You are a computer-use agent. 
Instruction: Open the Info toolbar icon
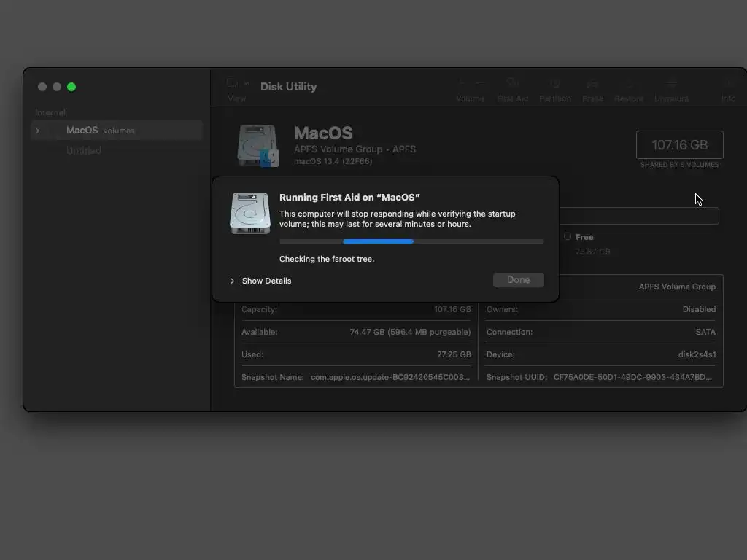point(729,83)
